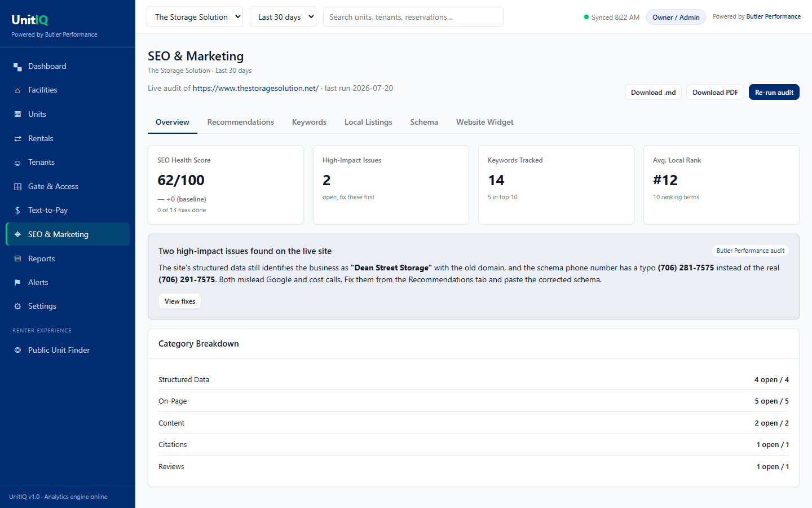Click the On-Page category row
This screenshot has height=508, width=812.
point(474,401)
